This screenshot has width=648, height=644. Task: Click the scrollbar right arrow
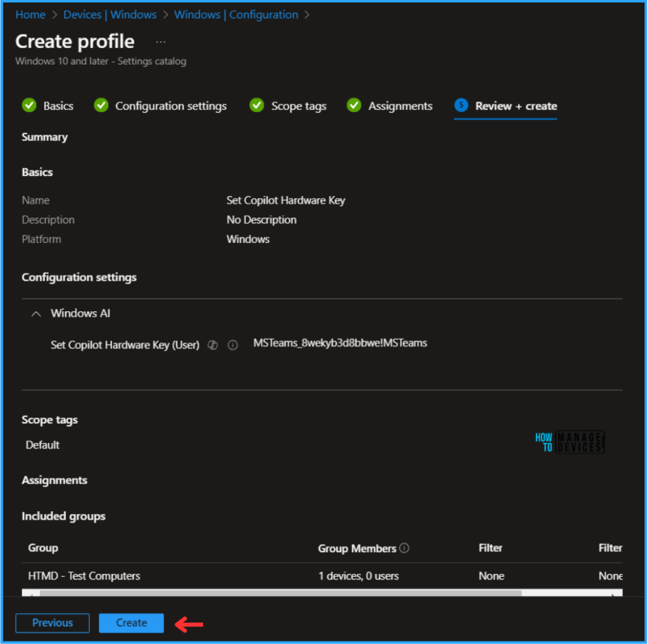click(614, 594)
